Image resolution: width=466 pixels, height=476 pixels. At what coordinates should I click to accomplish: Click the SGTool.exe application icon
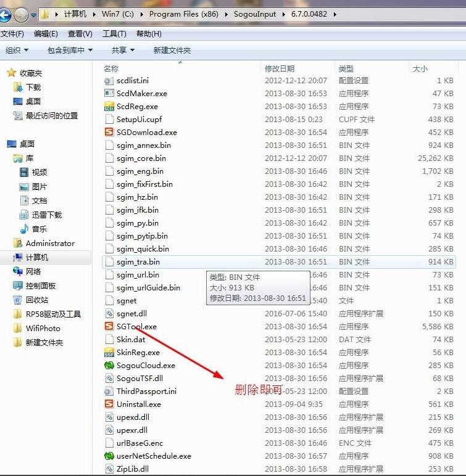coord(109,326)
